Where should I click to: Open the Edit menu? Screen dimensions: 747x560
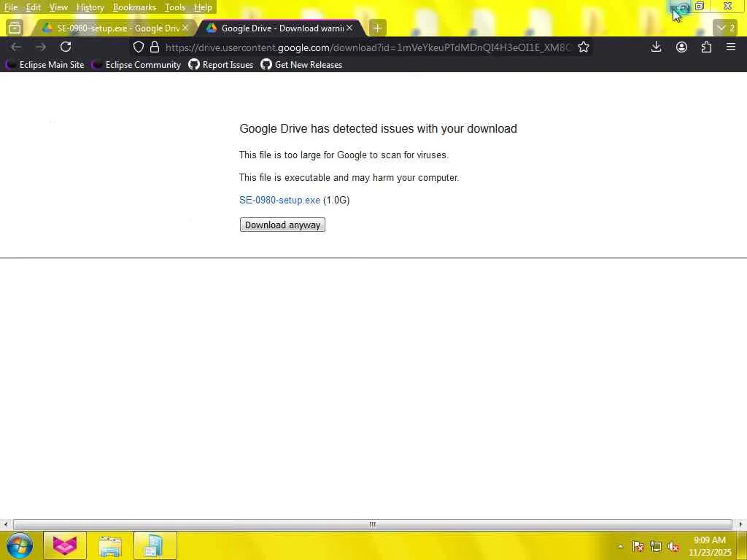[x=33, y=7]
